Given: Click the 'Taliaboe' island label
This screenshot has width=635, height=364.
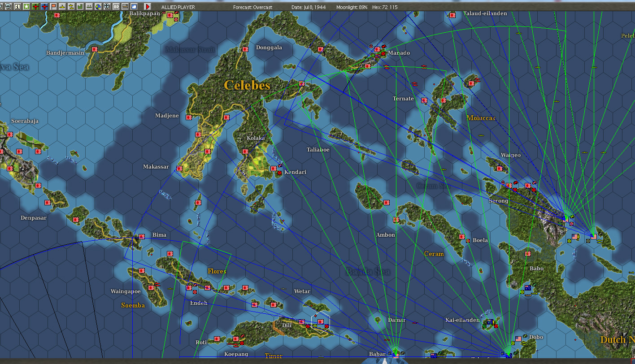Looking at the screenshot, I should coord(318,150).
